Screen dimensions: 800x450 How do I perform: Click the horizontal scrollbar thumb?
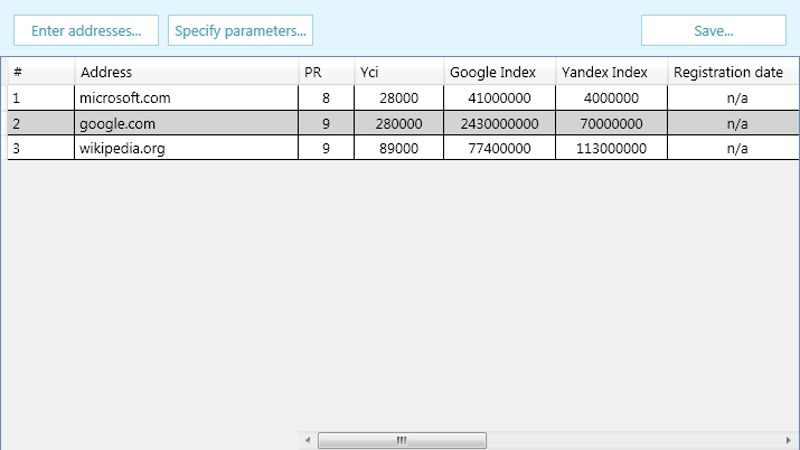coord(402,440)
